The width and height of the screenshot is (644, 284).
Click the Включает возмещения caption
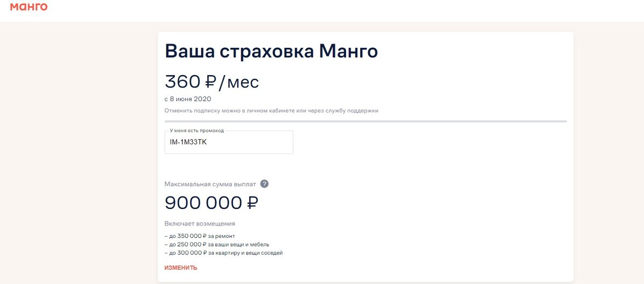click(x=200, y=223)
